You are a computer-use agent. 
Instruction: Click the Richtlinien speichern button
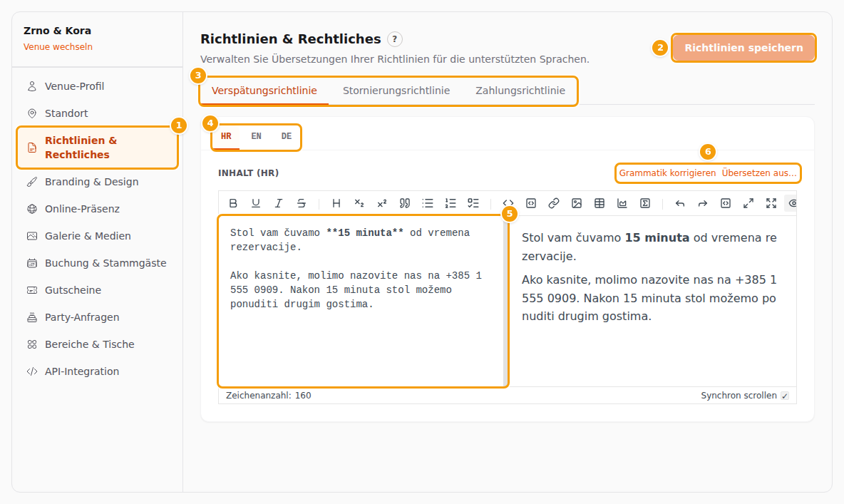743,48
